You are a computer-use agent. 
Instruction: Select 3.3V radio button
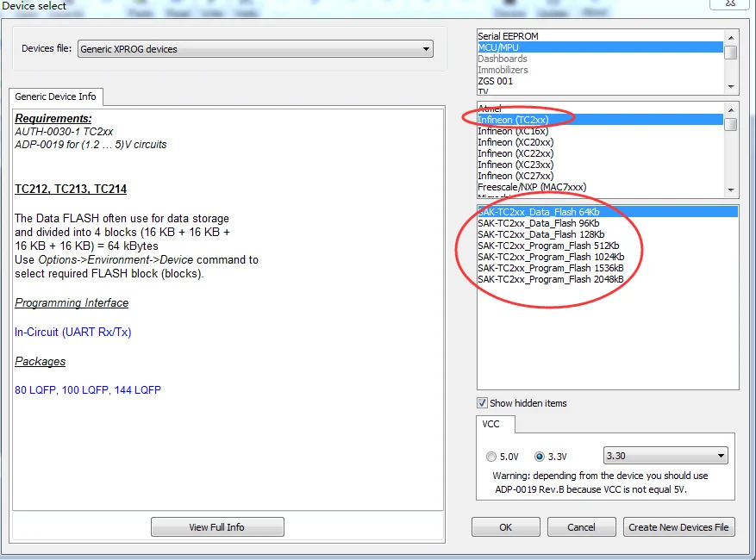click(x=539, y=457)
